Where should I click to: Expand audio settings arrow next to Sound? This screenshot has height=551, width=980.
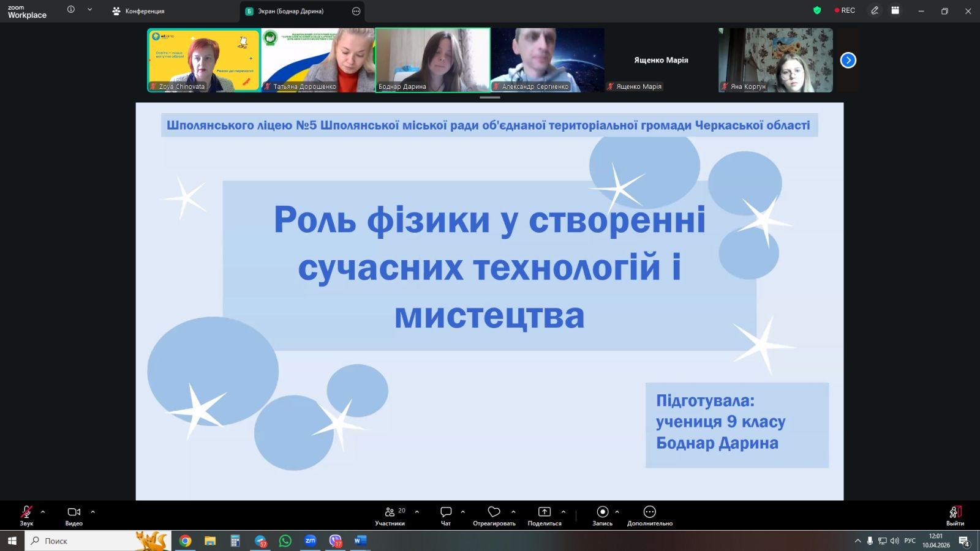click(43, 512)
